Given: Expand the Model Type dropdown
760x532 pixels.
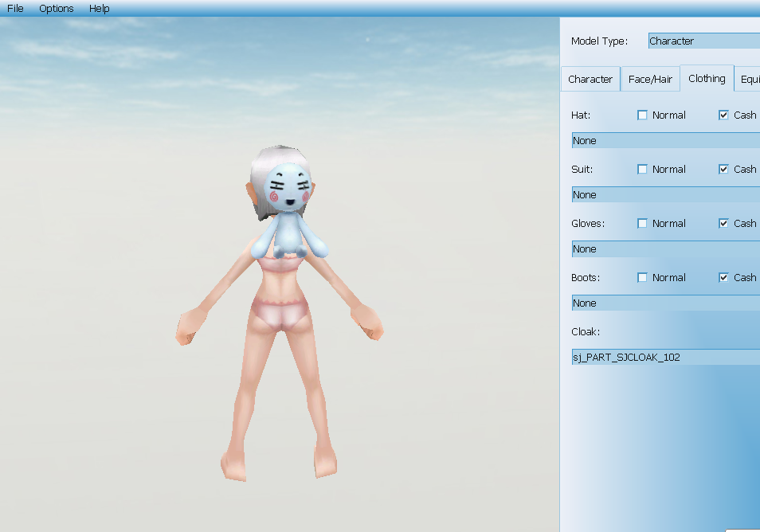Looking at the screenshot, I should click(x=703, y=41).
